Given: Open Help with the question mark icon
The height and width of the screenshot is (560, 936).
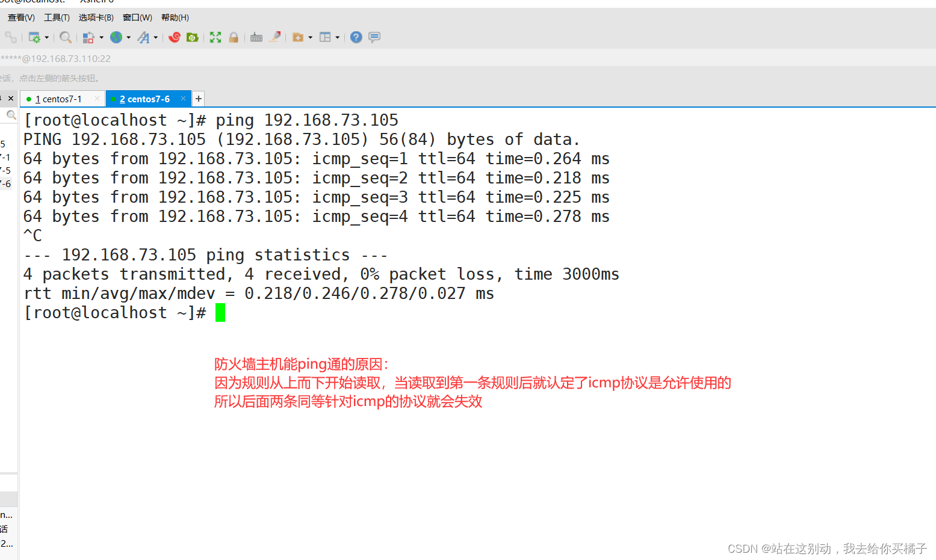Looking at the screenshot, I should 356,37.
